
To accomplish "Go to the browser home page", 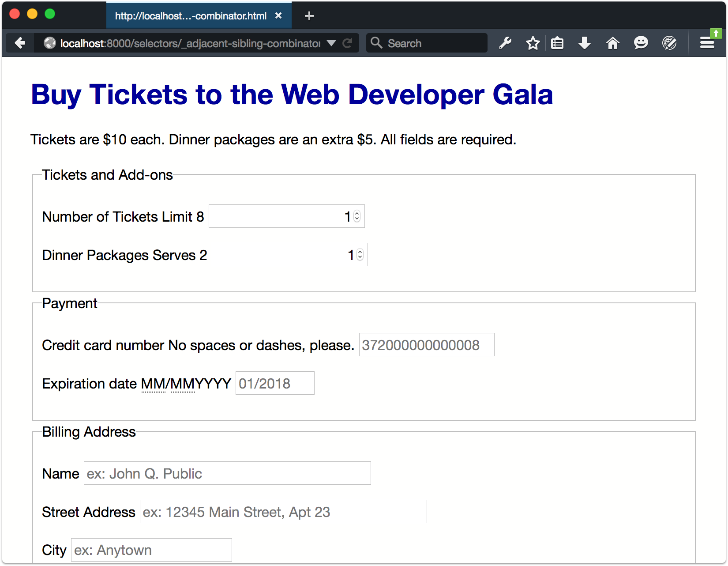I will coord(612,43).
